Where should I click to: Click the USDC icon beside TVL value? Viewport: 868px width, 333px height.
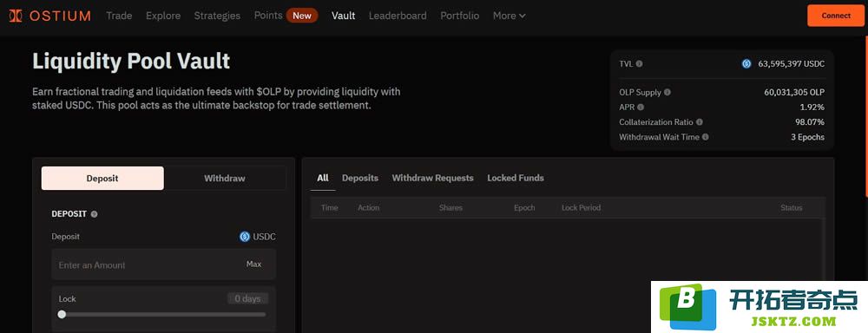746,63
